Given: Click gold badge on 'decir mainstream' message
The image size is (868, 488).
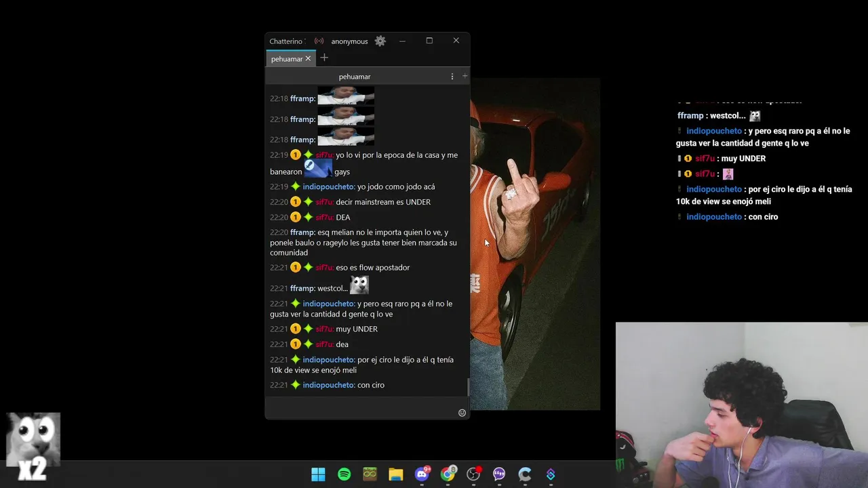Looking at the screenshot, I should point(295,202).
